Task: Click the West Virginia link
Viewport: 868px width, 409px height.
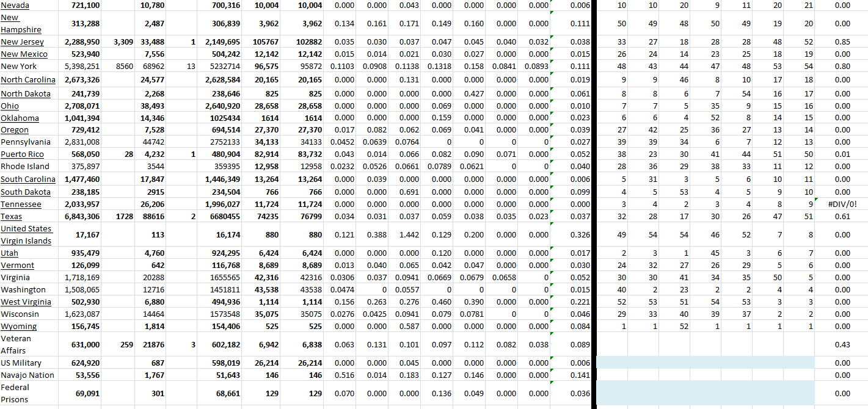Action: [26, 302]
